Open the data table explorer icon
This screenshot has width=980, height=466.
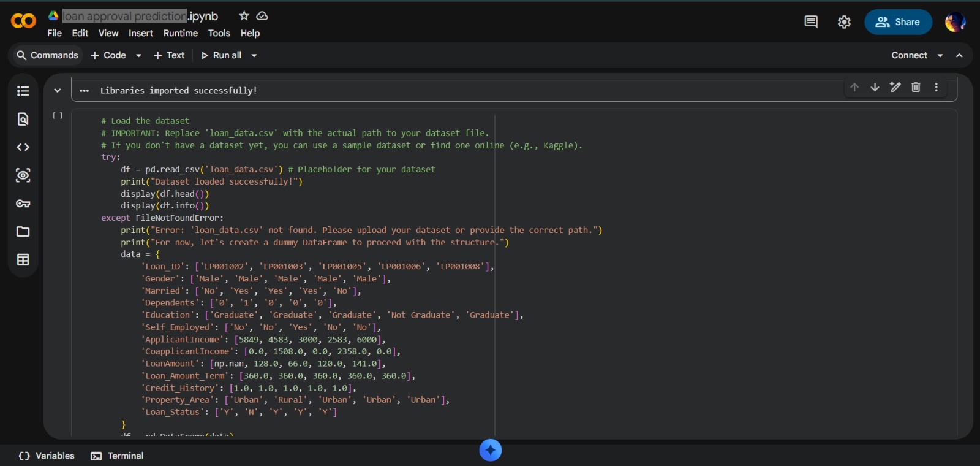coord(23,260)
